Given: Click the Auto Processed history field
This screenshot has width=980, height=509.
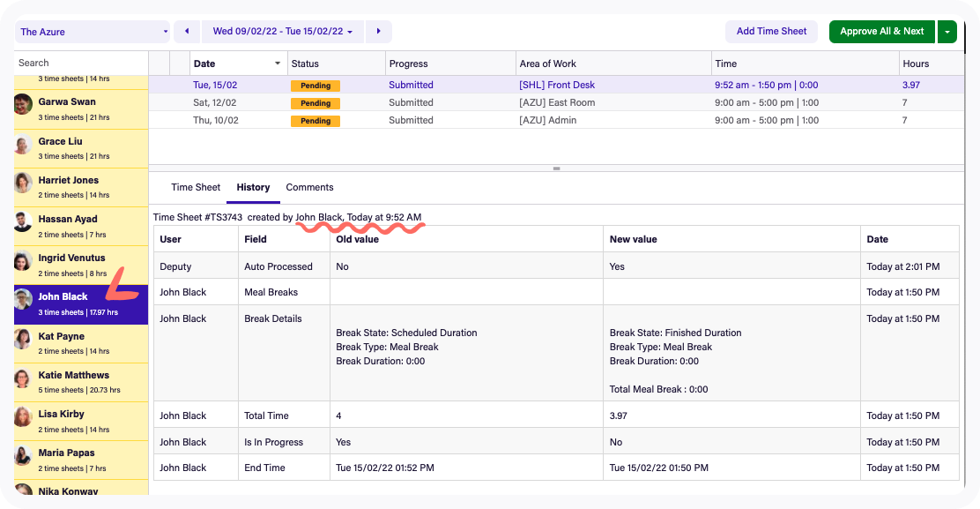Looking at the screenshot, I should pyautogui.click(x=278, y=266).
